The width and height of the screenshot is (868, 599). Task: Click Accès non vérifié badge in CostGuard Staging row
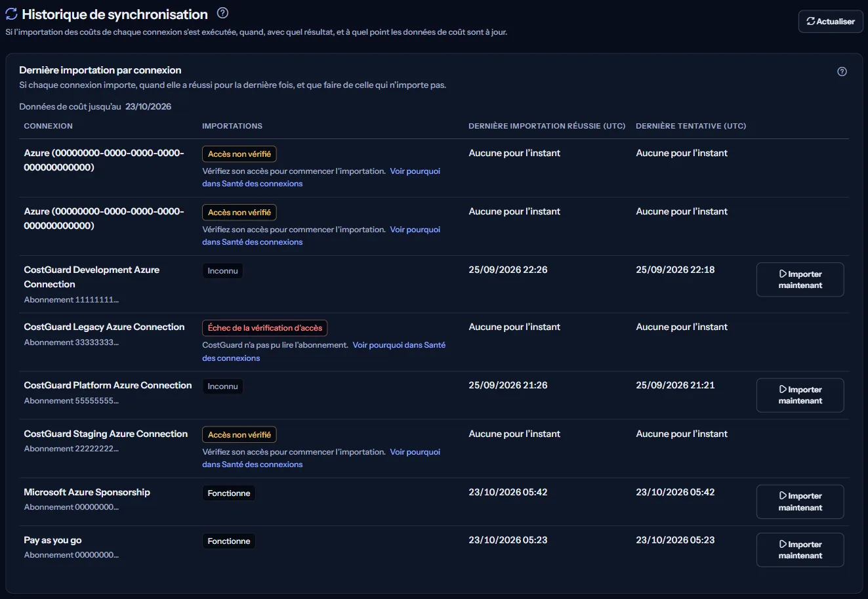tap(239, 435)
